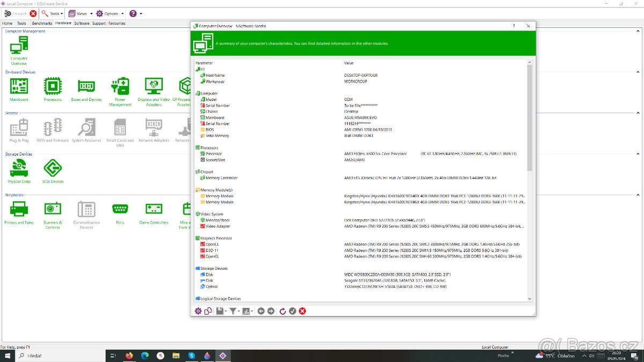Click the refresh icon in dialog toolbar

click(283, 311)
